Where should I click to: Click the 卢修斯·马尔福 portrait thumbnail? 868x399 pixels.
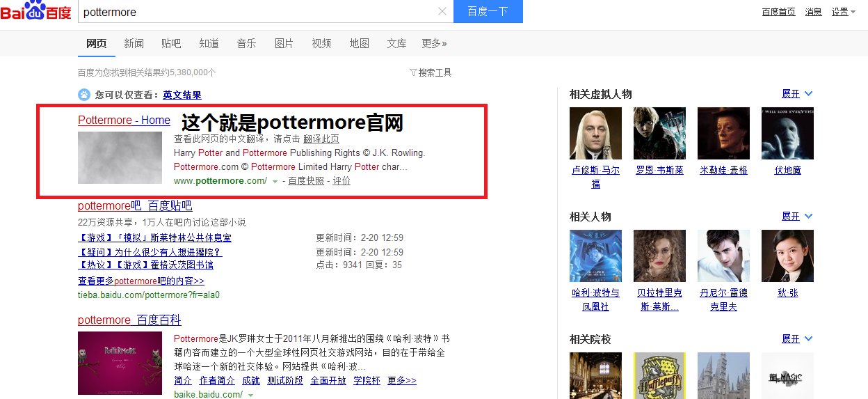click(595, 133)
